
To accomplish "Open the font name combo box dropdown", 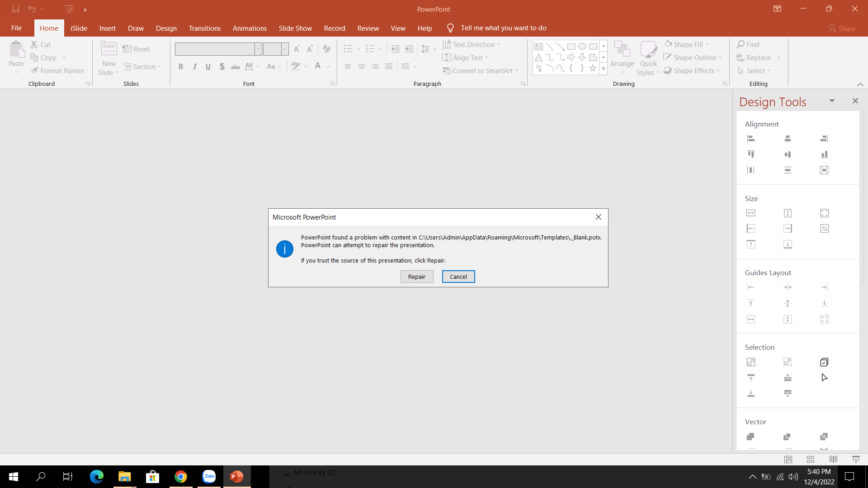I will coord(258,49).
